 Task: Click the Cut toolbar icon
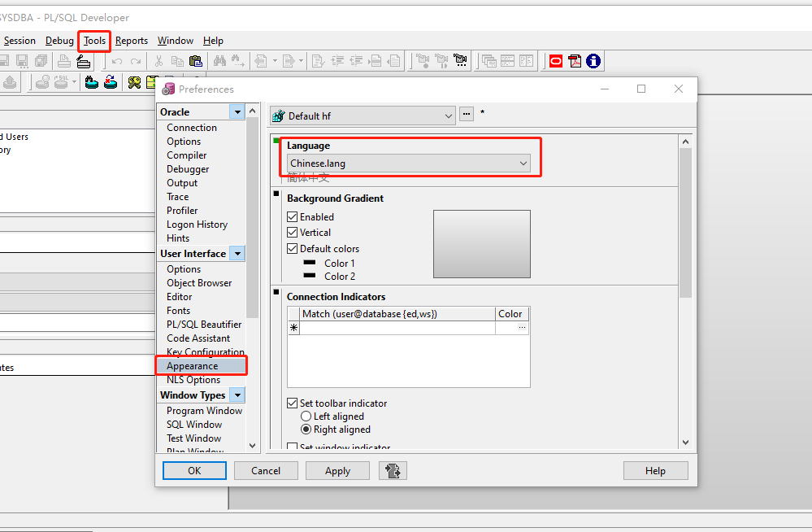pyautogui.click(x=160, y=60)
